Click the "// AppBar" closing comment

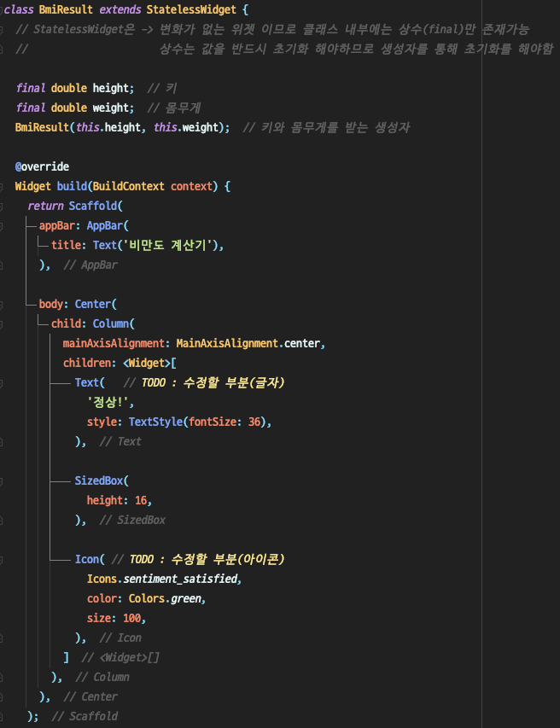[90, 265]
